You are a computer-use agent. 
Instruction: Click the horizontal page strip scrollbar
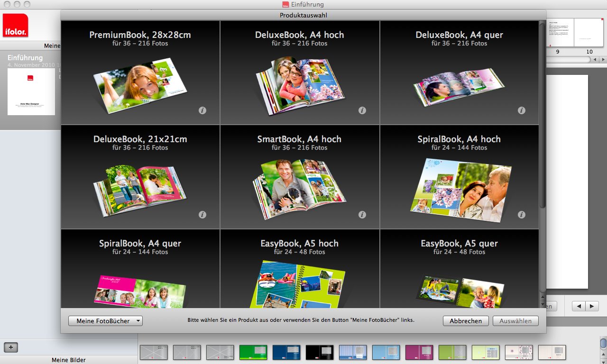point(569,60)
